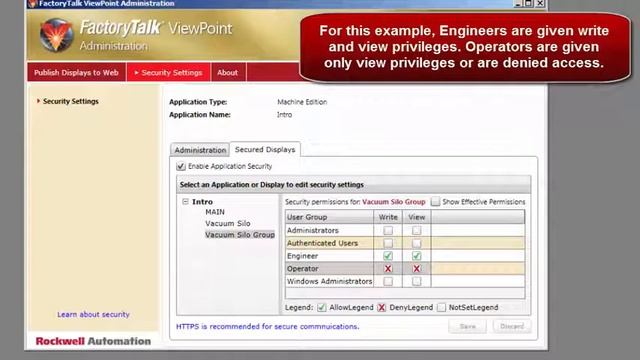Open the About tab
640x360 pixels.
point(227,73)
